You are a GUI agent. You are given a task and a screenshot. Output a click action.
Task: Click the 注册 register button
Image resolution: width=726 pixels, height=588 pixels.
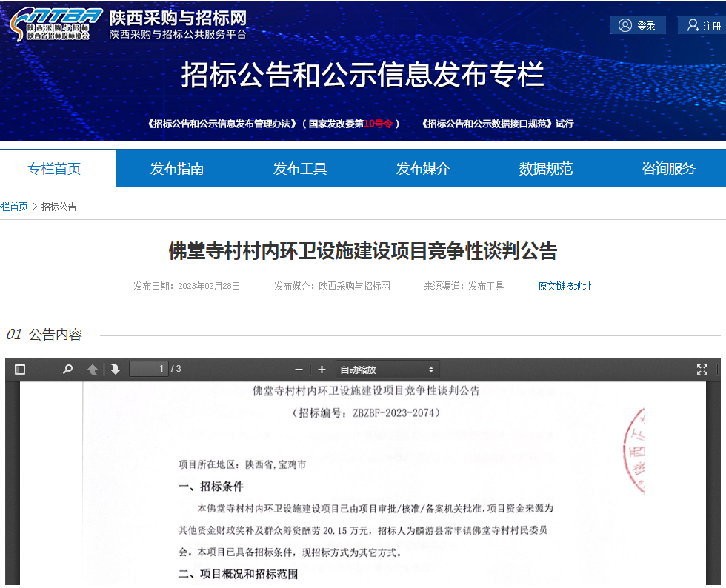(x=703, y=26)
